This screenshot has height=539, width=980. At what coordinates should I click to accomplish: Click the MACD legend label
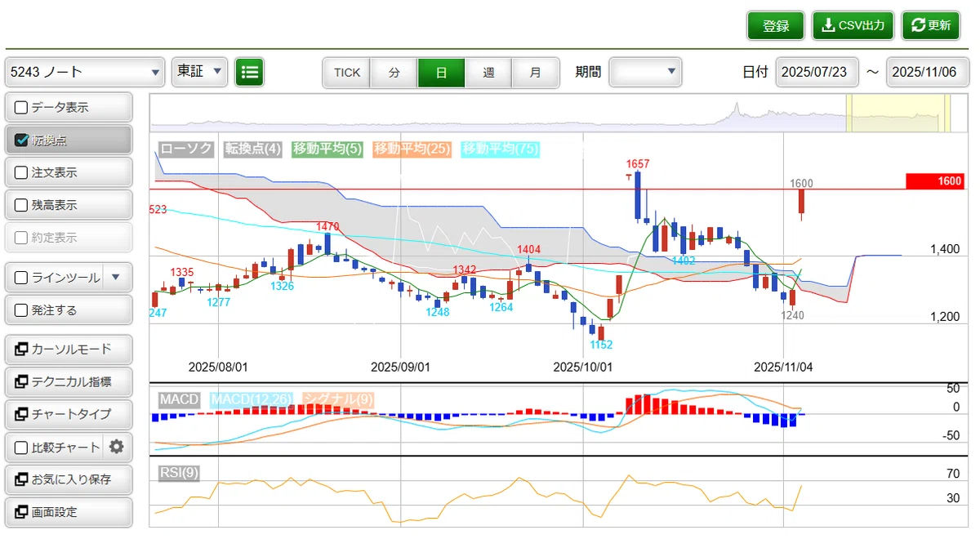[x=179, y=399]
